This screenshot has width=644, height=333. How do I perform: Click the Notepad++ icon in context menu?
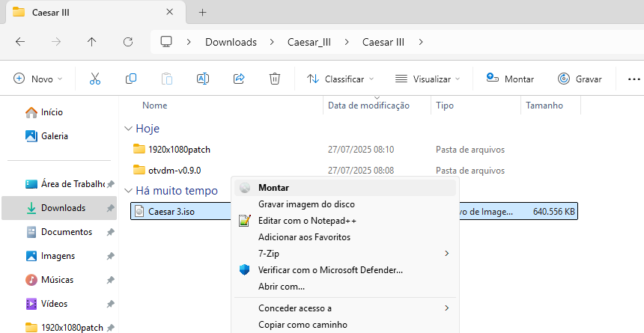click(x=245, y=221)
